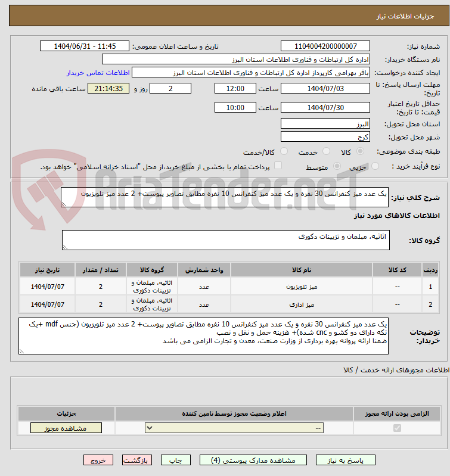Click اعلام وضعیت مجوز توسط تامین کننده header
Screen dimensions: 450x476
234,414
